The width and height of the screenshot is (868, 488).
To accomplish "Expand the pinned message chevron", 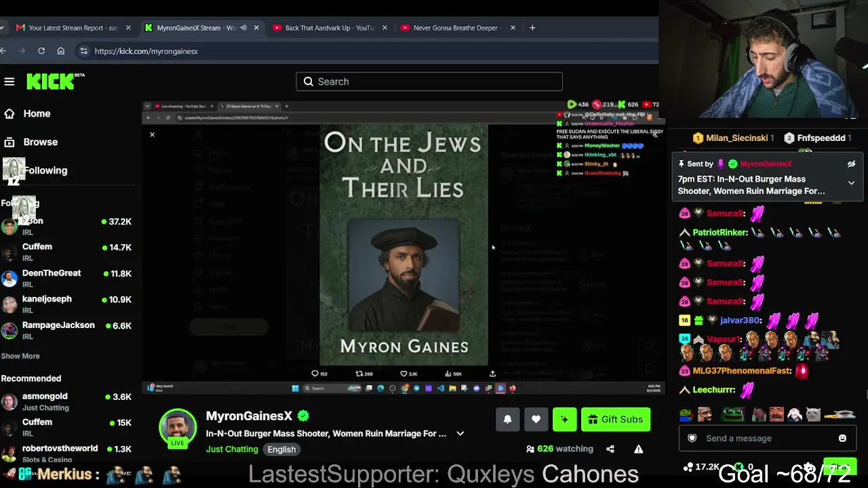I will coord(851,183).
